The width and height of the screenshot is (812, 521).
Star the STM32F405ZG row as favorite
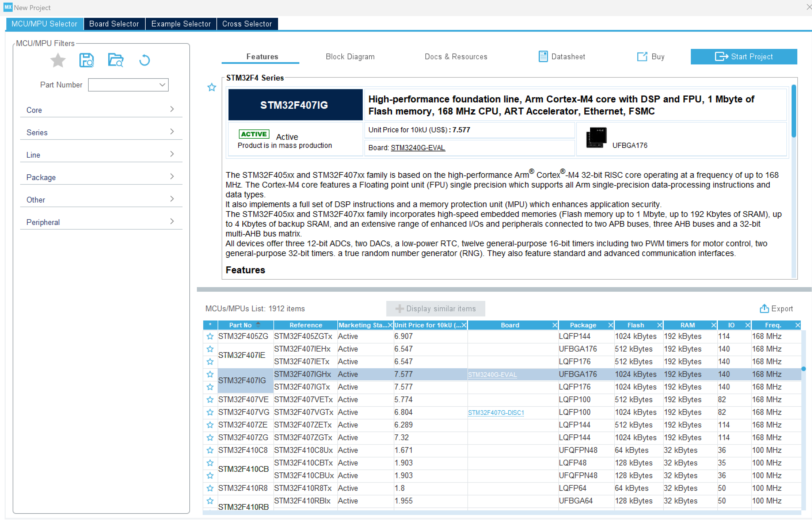click(210, 337)
